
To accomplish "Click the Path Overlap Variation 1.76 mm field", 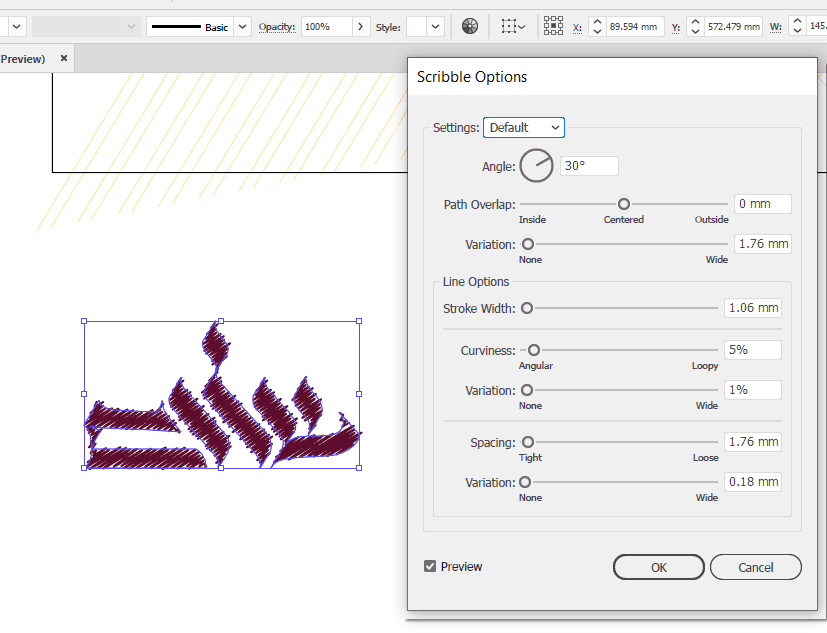I will [x=763, y=244].
